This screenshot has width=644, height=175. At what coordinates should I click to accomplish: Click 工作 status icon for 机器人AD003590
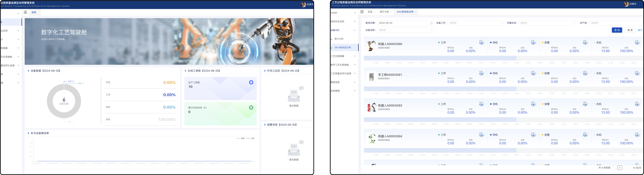pos(482,42)
